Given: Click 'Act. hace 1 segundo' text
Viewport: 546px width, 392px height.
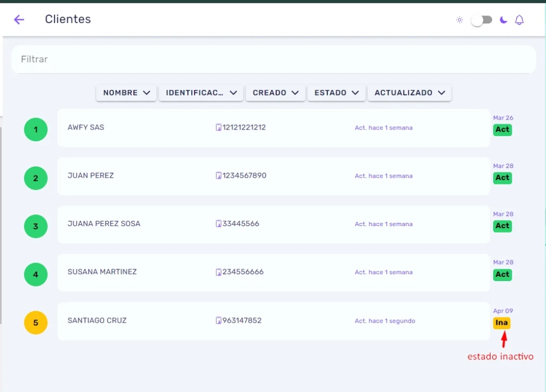Looking at the screenshot, I should [385, 321].
